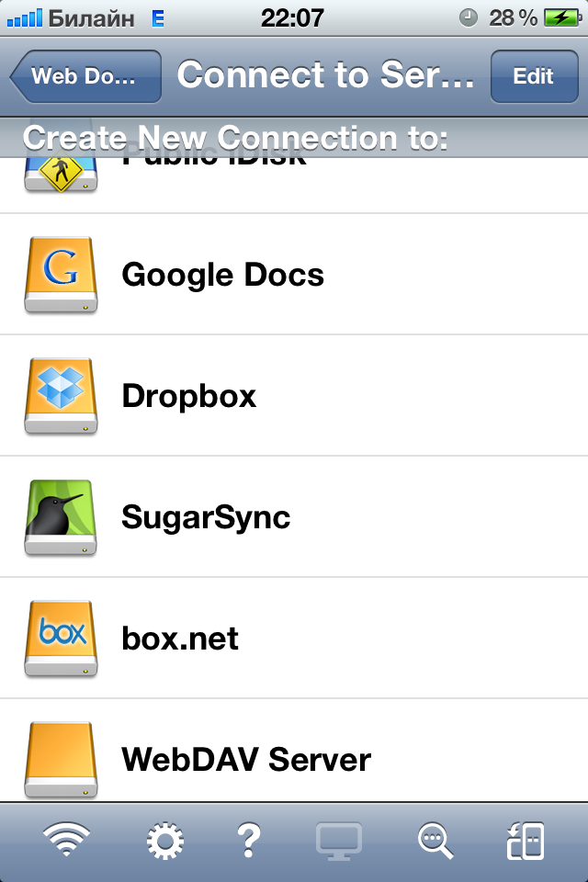The width and height of the screenshot is (588, 882).
Task: Open settings via the gear icon
Action: click(164, 841)
